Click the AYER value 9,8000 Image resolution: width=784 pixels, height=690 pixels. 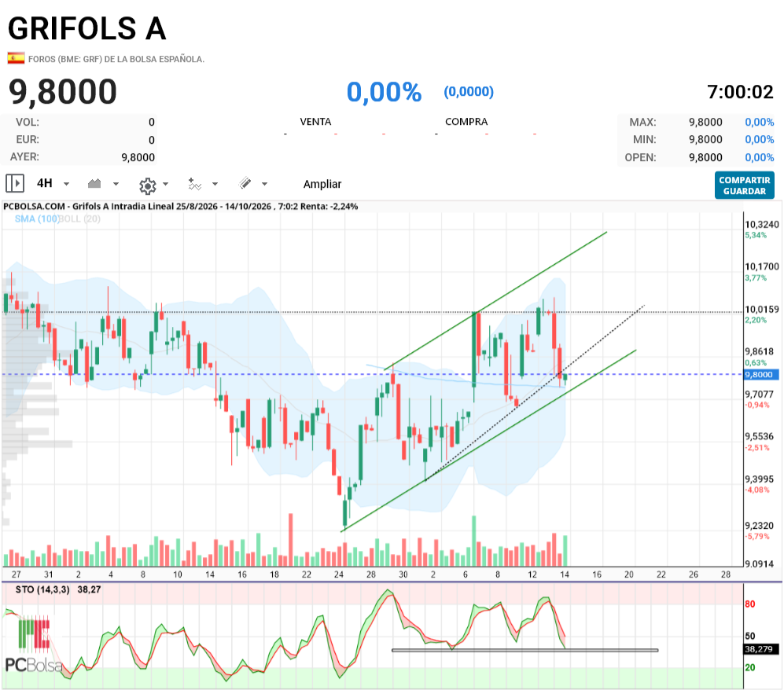(138, 157)
